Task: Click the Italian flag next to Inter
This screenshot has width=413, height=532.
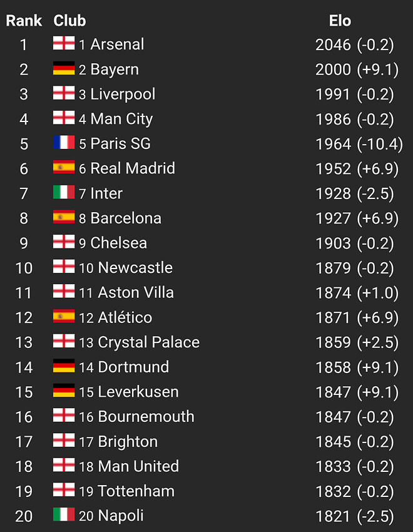Action: click(x=64, y=192)
